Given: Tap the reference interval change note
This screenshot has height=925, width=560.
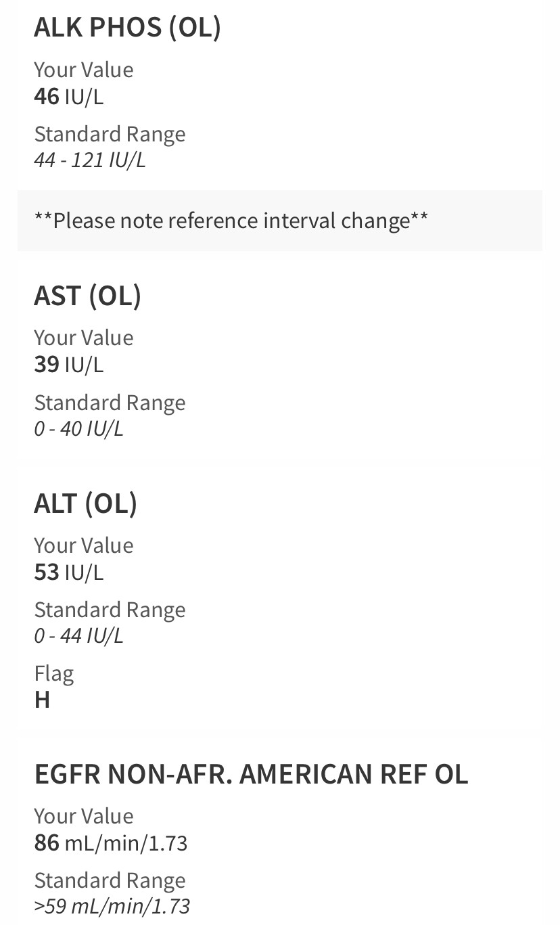Looking at the screenshot, I should point(231,221).
